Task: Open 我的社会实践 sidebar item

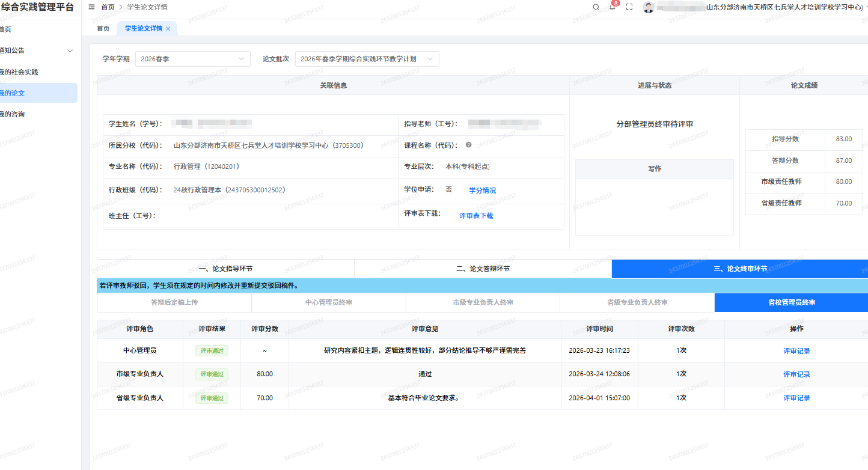Action: [x=38, y=72]
